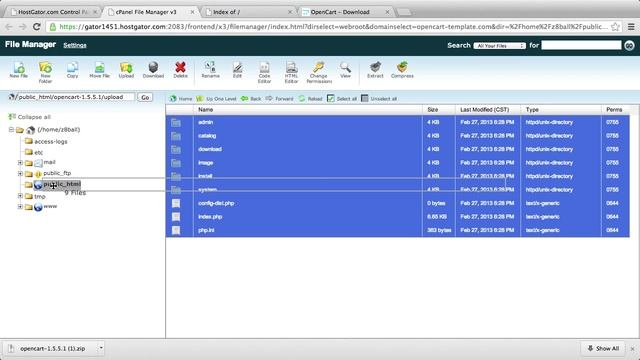This screenshot has height=360, width=640.
Task: Collapse the /home/z8ball tree root
Action: click(11, 130)
